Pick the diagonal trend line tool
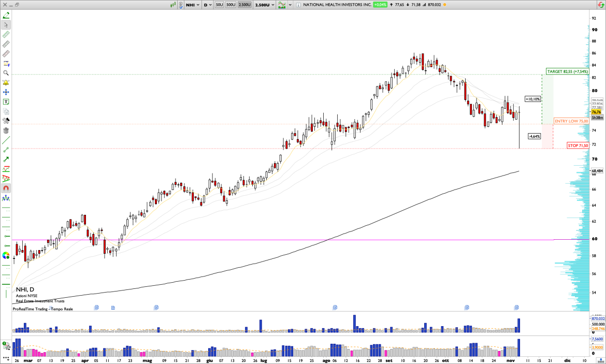The width and height of the screenshot is (606, 364). (6, 140)
